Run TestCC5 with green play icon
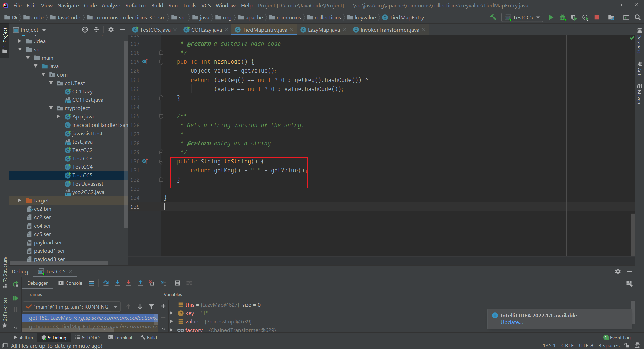Image resolution: width=644 pixels, height=349 pixels. (x=551, y=17)
